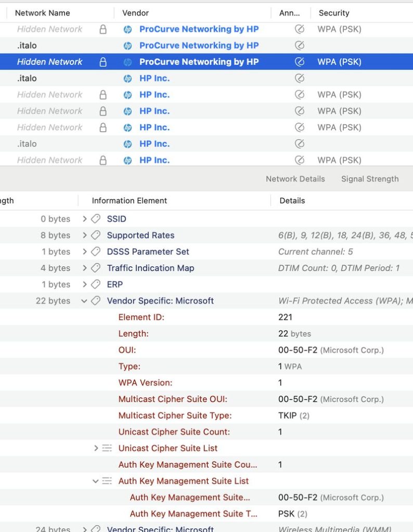Viewport: 413px width, 532px height.
Task: Click the Wi-Fi Protected Access (WPA) detail
Action: tap(345, 301)
